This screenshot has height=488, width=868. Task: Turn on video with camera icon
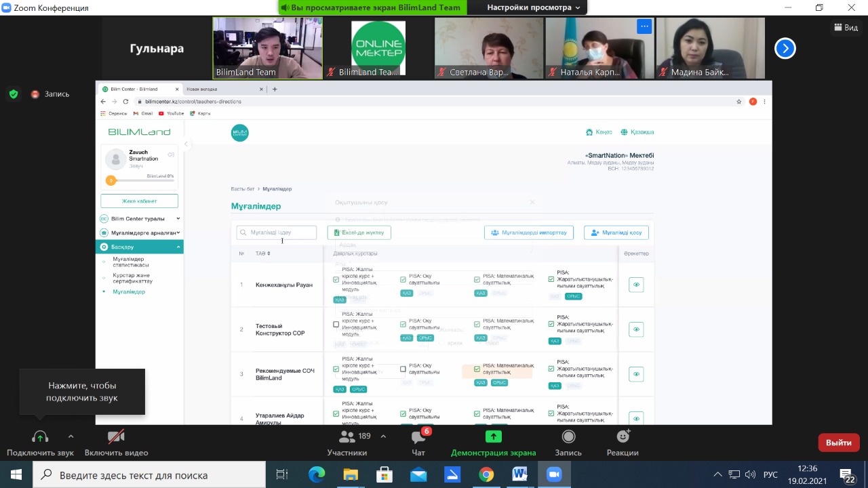point(116,437)
